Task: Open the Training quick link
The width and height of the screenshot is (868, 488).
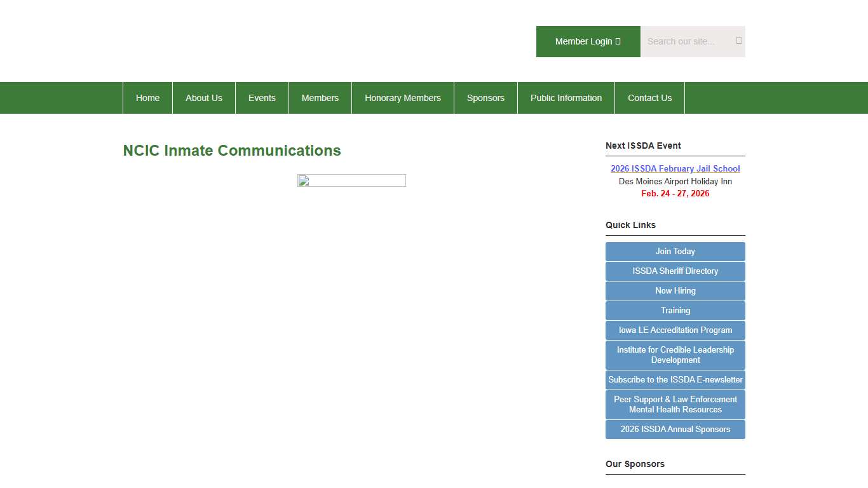Action: tap(675, 310)
